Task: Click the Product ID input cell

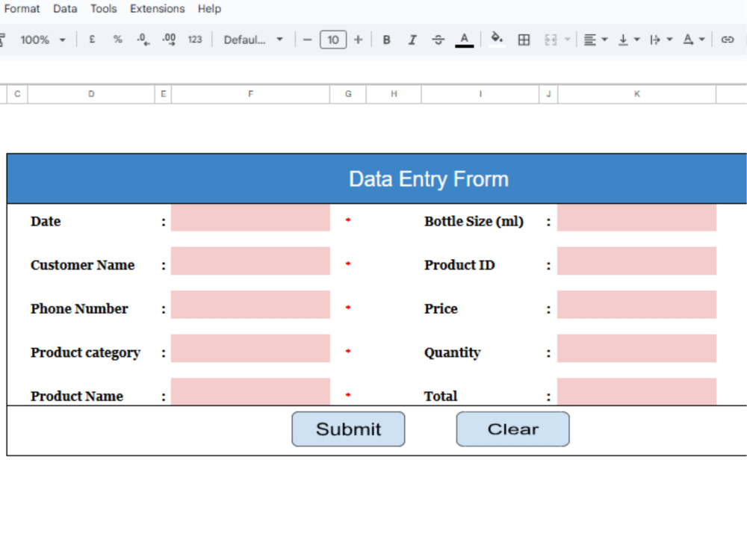Action: 637,261
